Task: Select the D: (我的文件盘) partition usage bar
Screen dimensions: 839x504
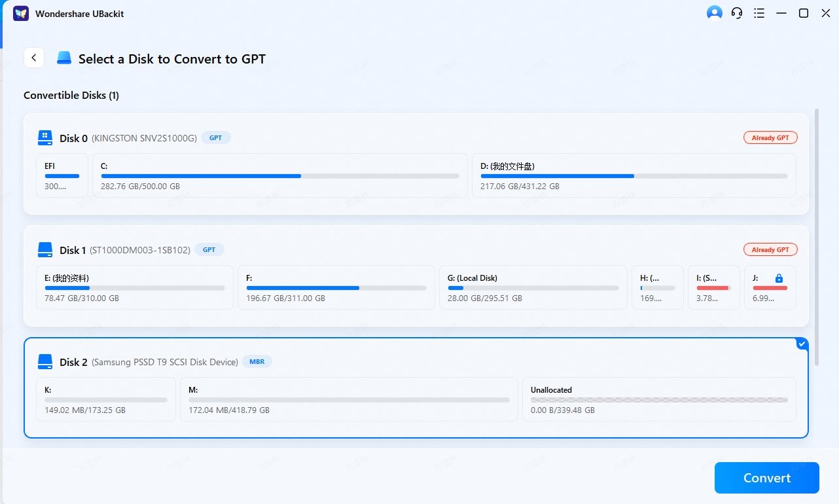Action: tap(634, 175)
